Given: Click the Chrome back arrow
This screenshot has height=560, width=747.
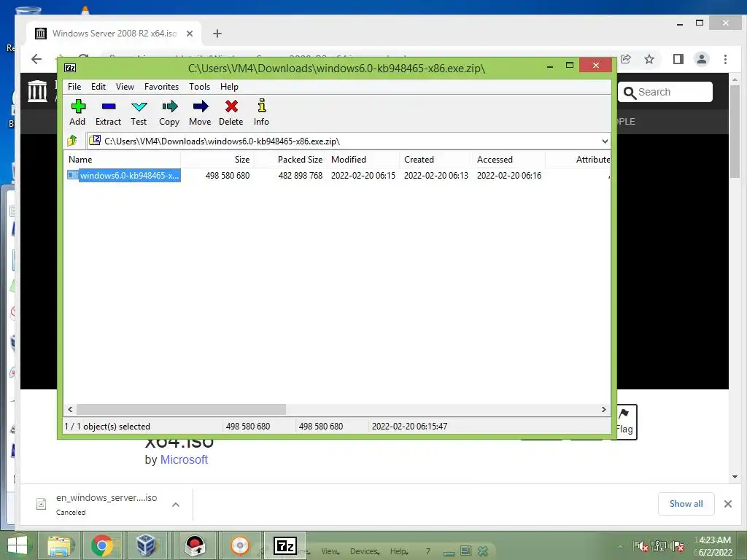Looking at the screenshot, I should click(36, 59).
